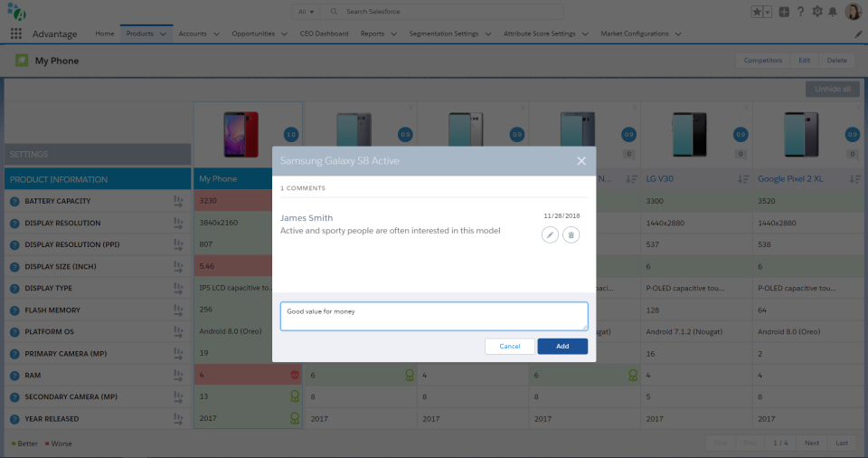This screenshot has height=458, width=868.
Task: Click the sort icon next to LG V30
Action: (743, 179)
